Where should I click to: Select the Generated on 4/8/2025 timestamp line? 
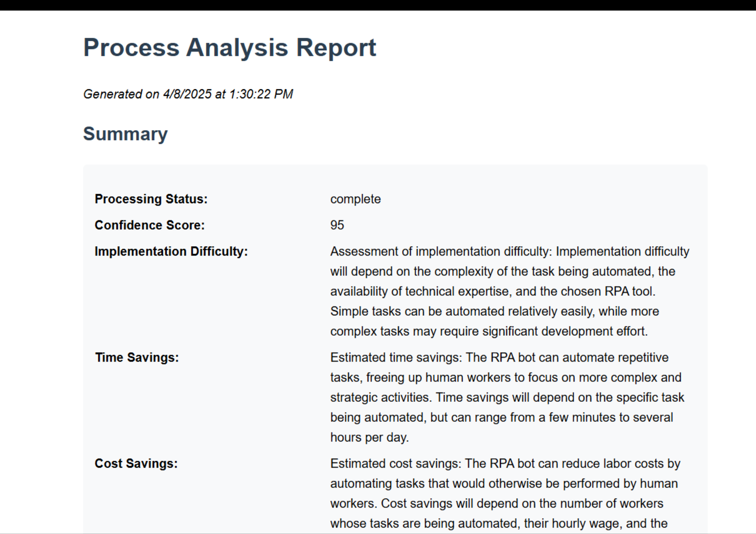188,94
